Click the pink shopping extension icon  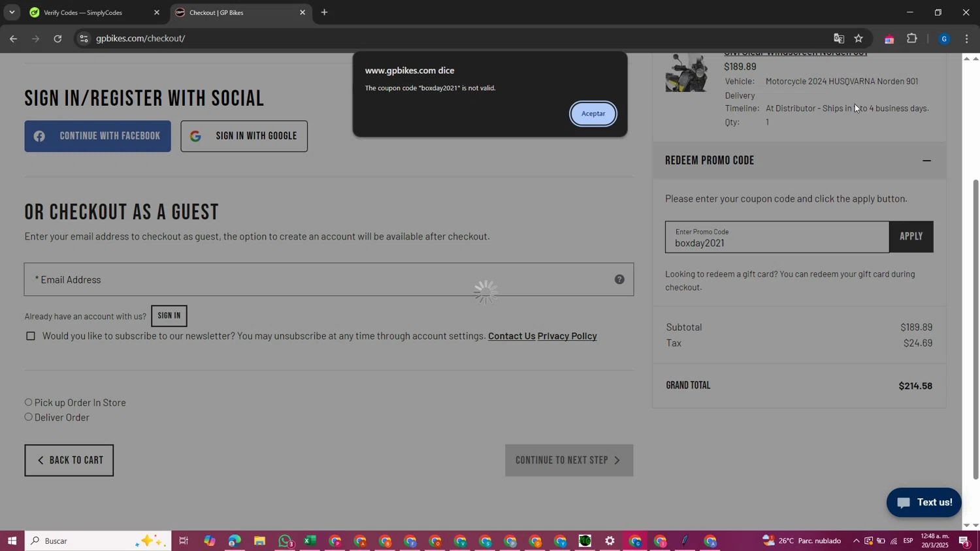[x=889, y=39]
